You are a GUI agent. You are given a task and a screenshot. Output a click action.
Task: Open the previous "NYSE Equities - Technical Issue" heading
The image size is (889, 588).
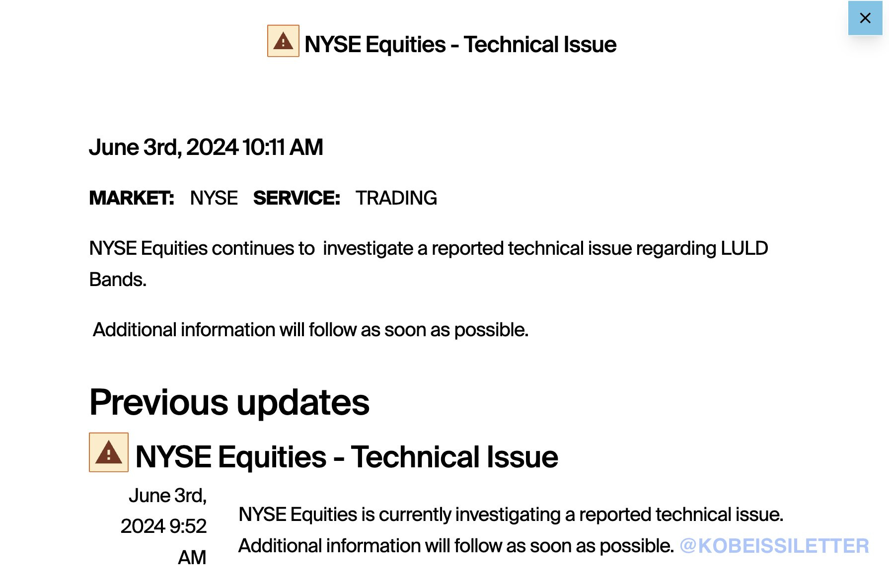[346, 457]
